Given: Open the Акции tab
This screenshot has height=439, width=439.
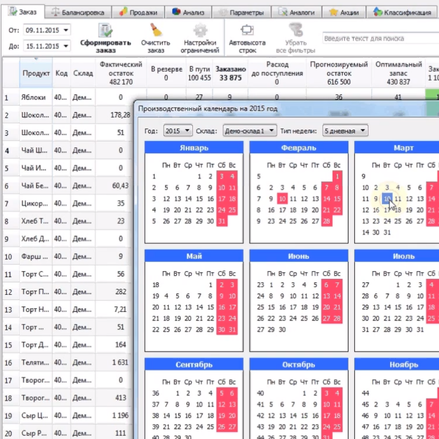Looking at the screenshot, I should click(x=344, y=13).
